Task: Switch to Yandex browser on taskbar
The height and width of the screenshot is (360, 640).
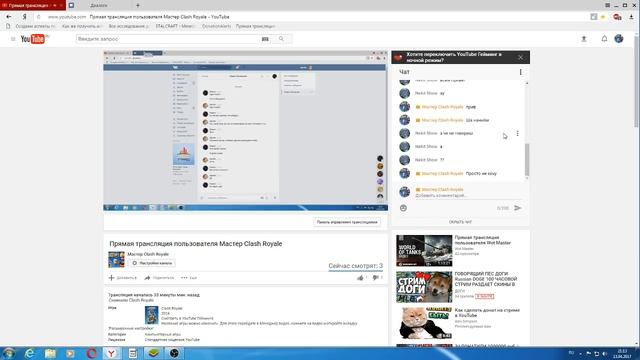Action: pos(111,353)
